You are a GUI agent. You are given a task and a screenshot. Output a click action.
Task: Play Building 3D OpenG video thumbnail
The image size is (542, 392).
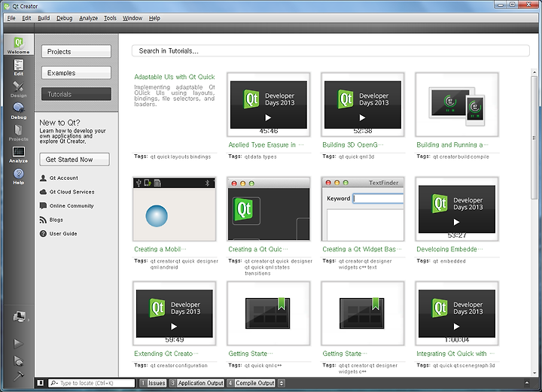click(x=363, y=105)
